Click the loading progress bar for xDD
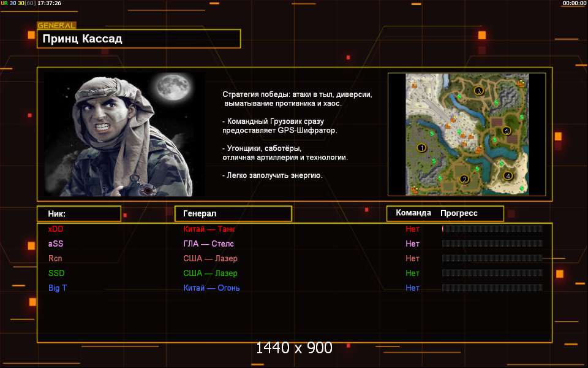588x368 pixels. pos(492,229)
